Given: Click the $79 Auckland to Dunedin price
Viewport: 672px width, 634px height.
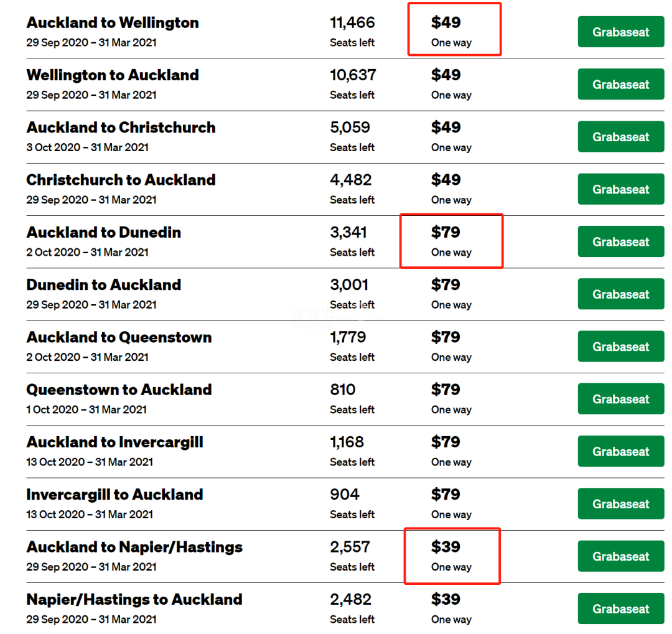Looking at the screenshot, I should (x=446, y=233).
